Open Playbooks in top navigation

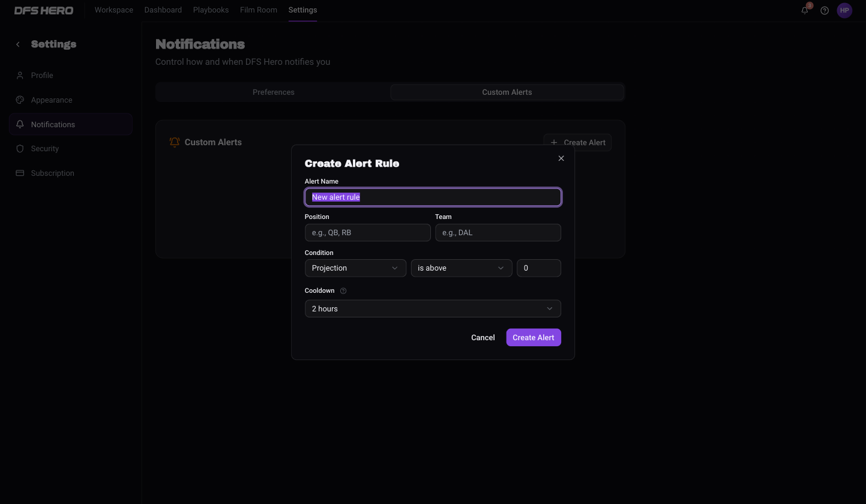point(211,10)
